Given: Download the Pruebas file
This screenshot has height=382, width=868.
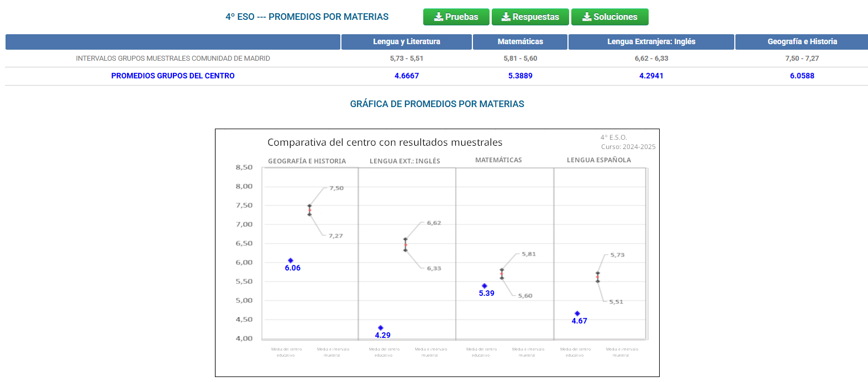Looking at the screenshot, I should coord(456,17).
